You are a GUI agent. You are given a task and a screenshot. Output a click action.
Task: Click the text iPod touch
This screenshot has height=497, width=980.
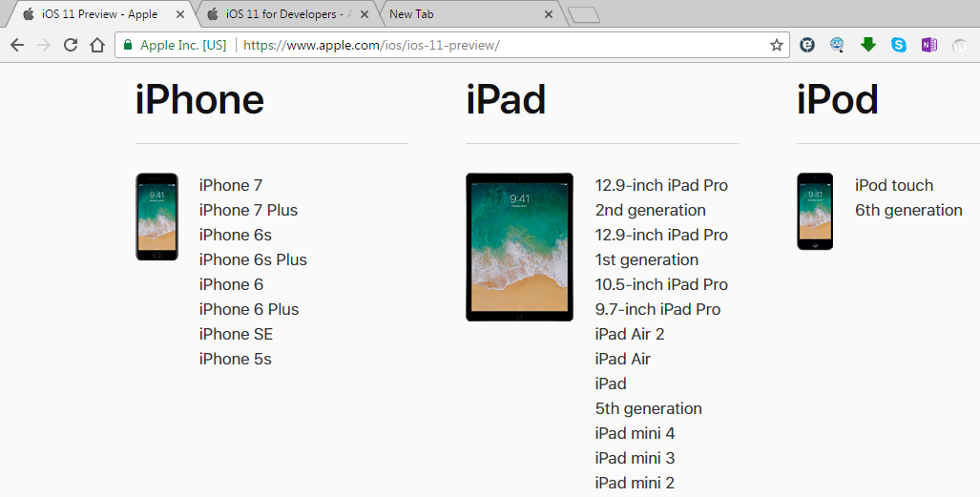click(x=894, y=186)
